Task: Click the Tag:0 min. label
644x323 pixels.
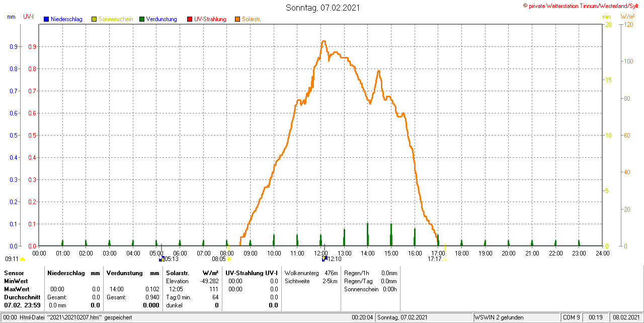Action: (x=179, y=297)
